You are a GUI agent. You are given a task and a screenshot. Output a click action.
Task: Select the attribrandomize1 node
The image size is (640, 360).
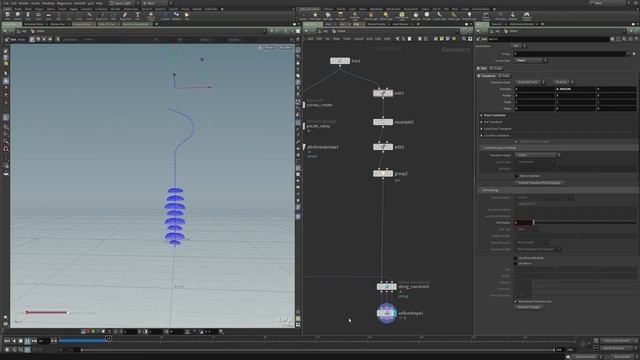pyautogui.click(x=322, y=147)
